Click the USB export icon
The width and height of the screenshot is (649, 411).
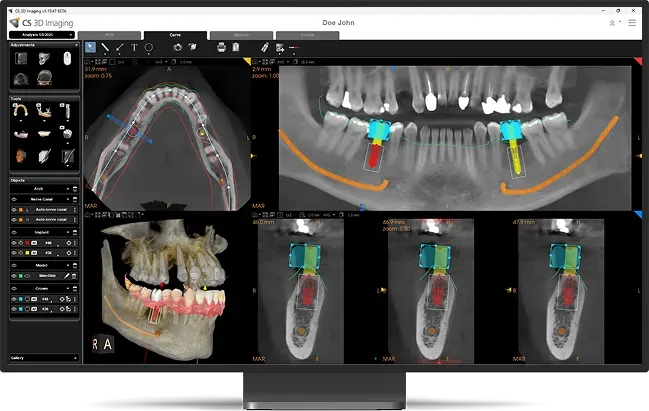265,47
